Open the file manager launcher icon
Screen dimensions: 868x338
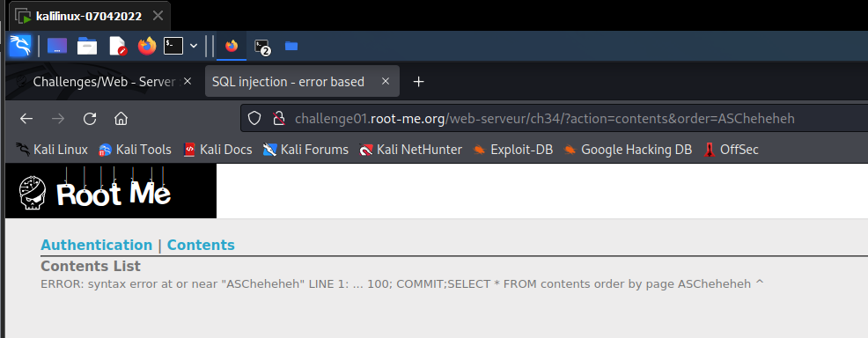pyautogui.click(x=87, y=46)
